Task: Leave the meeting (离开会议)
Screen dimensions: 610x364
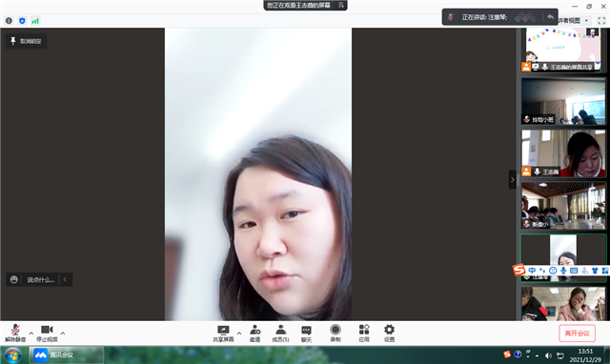Action: [577, 334]
